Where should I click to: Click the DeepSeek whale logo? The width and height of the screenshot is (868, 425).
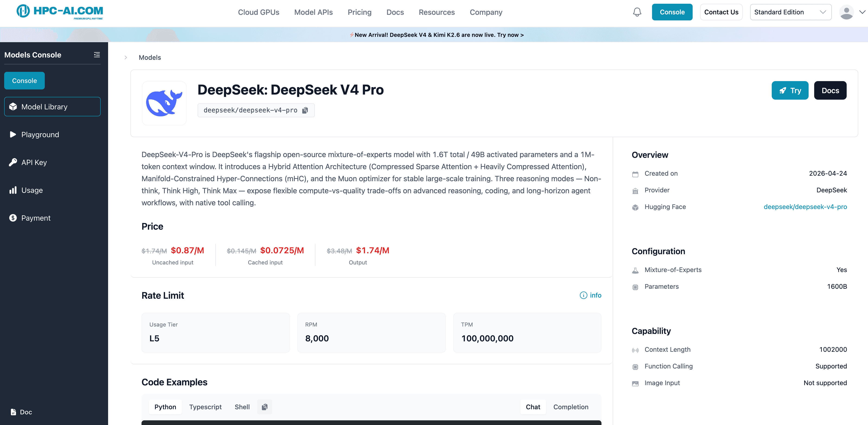164,103
